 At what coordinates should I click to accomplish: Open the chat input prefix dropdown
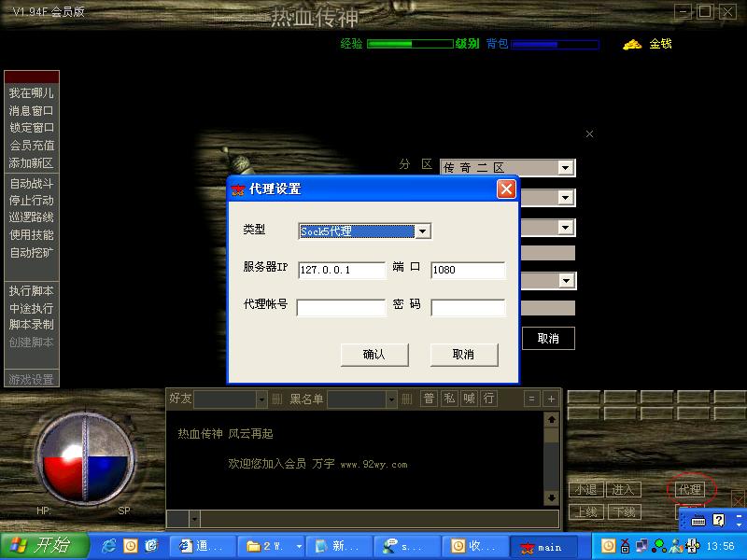coord(194,519)
